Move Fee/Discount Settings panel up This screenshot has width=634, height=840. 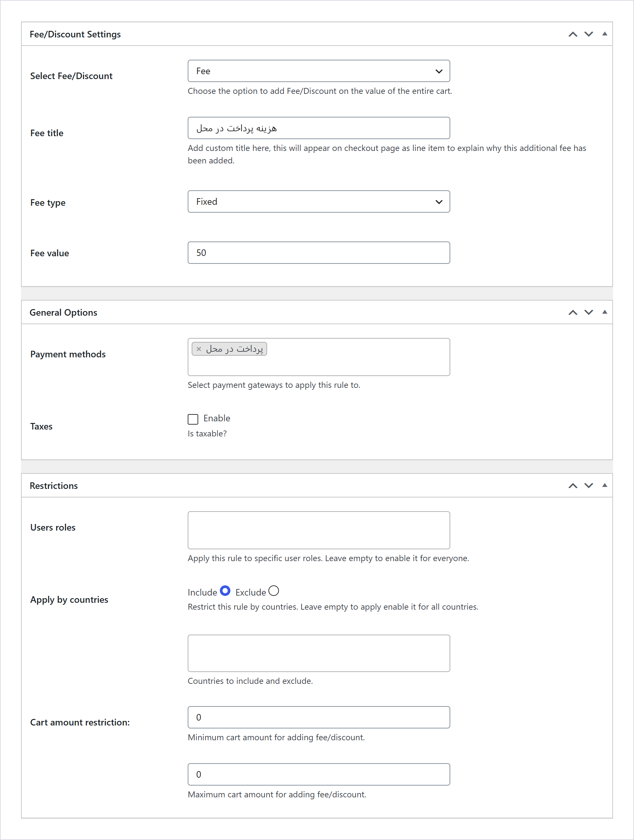(572, 34)
